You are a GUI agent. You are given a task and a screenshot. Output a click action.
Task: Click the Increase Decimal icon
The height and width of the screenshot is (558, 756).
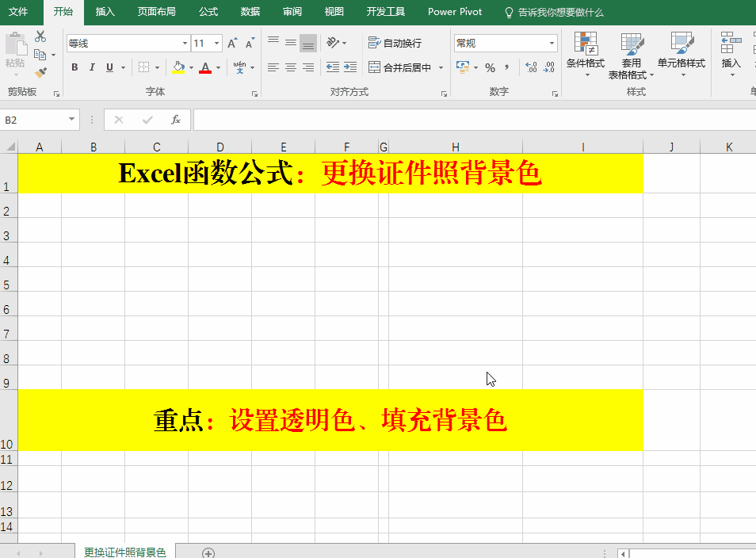[x=531, y=67]
